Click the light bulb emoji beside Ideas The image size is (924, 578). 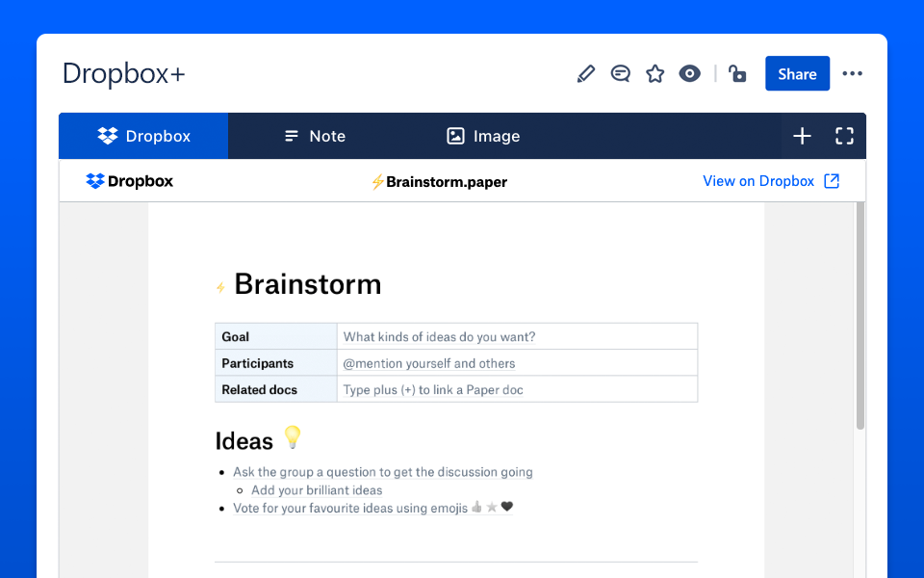(293, 437)
